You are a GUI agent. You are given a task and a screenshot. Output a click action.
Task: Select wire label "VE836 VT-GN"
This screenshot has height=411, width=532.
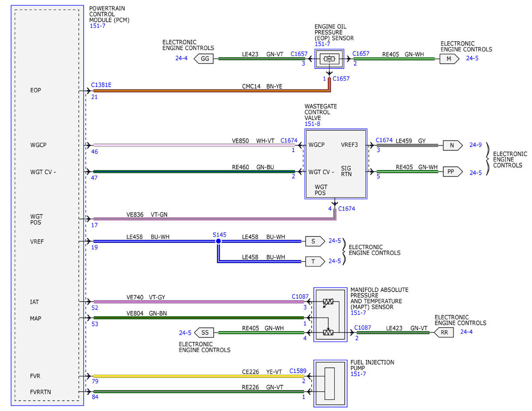coord(147,215)
